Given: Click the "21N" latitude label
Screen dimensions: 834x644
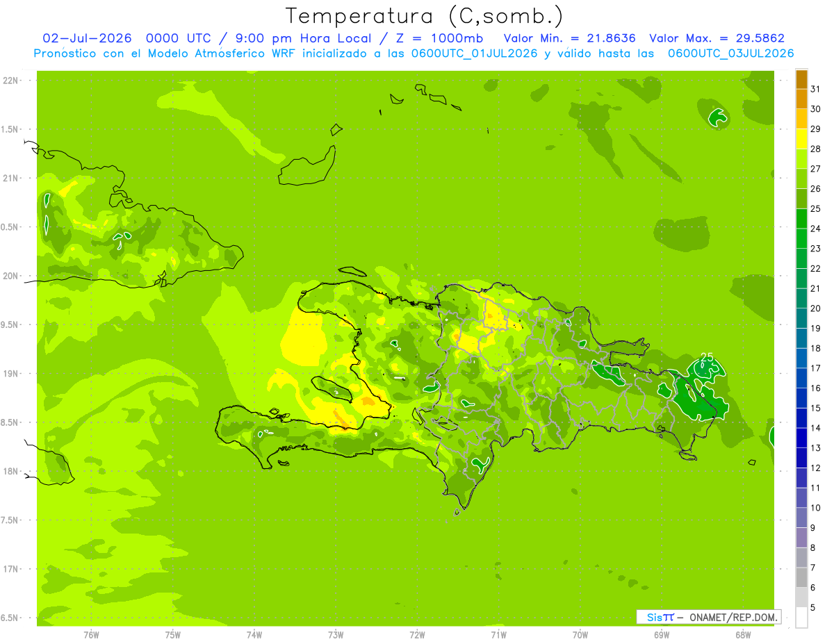Looking at the screenshot, I should [x=12, y=179].
